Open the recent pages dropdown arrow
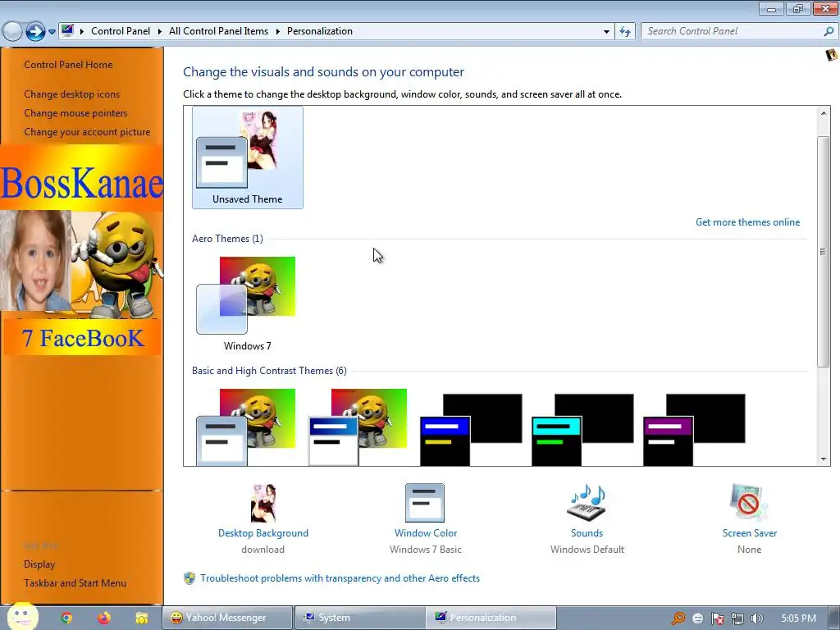The width and height of the screenshot is (840, 630). point(52,32)
